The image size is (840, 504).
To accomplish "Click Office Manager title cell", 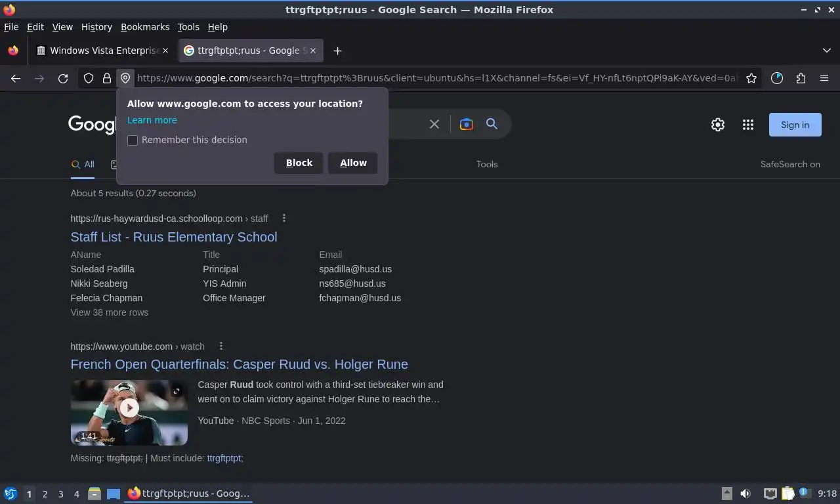I will pyautogui.click(x=234, y=298).
